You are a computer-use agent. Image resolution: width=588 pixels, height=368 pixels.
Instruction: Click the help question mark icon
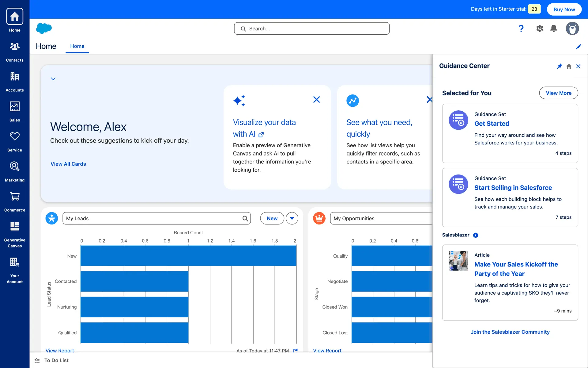point(521,29)
